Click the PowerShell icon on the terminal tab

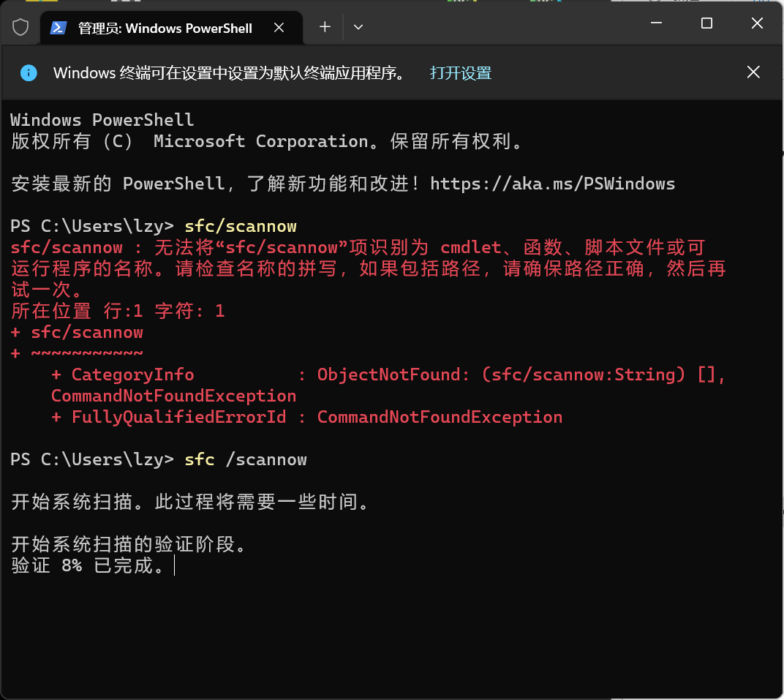(x=56, y=28)
